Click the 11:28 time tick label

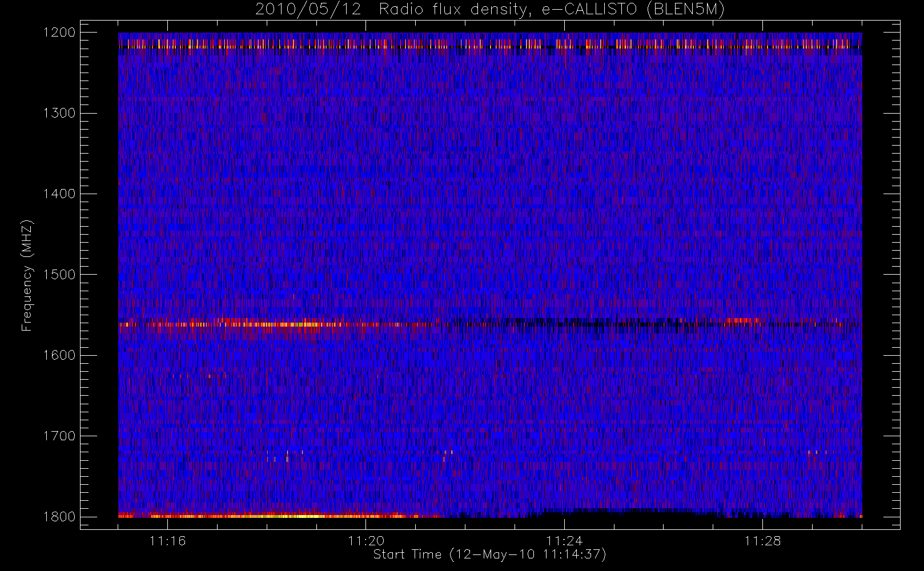[762, 541]
